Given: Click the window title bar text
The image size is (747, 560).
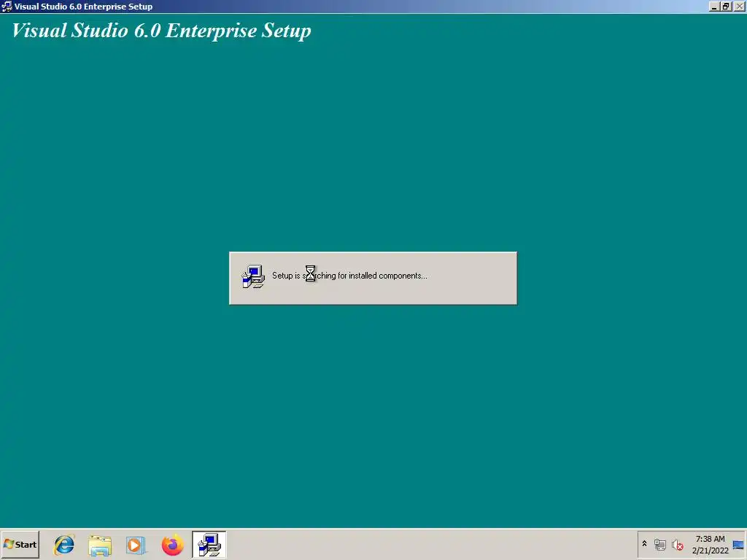Looking at the screenshot, I should pyautogui.click(x=83, y=7).
